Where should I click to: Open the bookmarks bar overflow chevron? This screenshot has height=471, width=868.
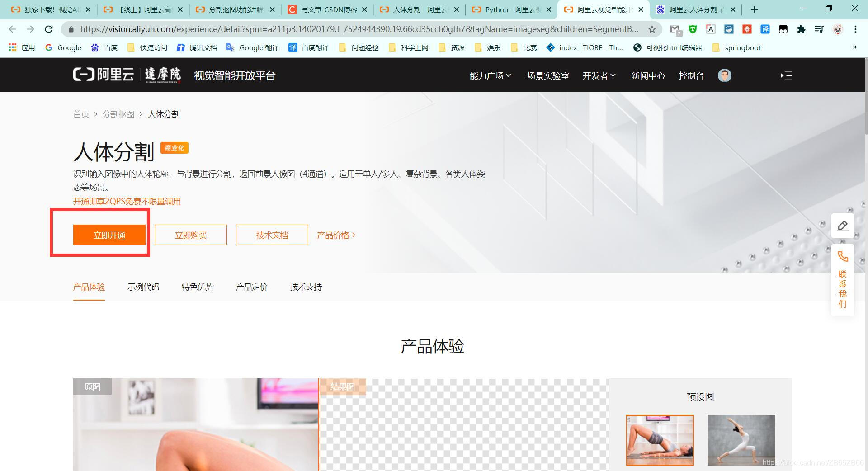click(854, 47)
